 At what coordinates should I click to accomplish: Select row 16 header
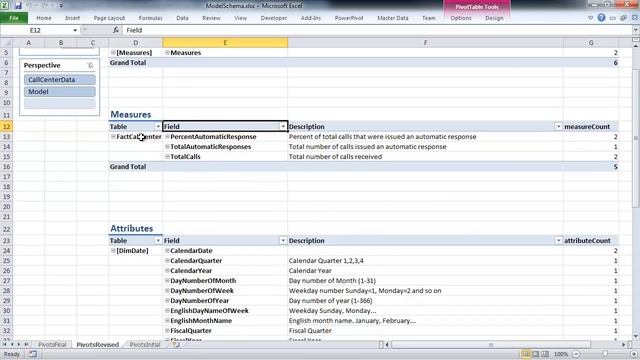coord(6,167)
